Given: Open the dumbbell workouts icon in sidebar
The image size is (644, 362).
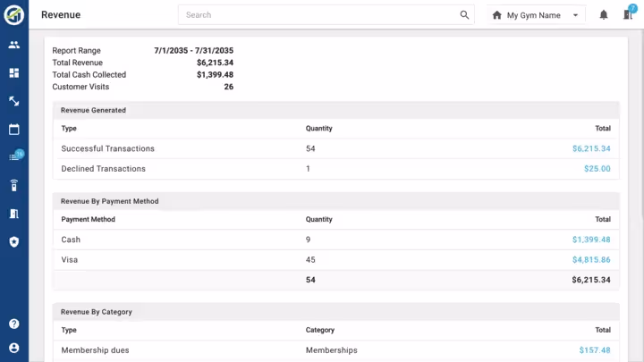Looking at the screenshot, I should [x=14, y=101].
